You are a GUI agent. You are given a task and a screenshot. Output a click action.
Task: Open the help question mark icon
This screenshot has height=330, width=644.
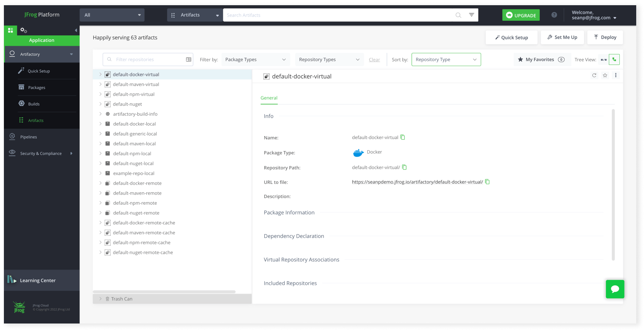(x=554, y=15)
